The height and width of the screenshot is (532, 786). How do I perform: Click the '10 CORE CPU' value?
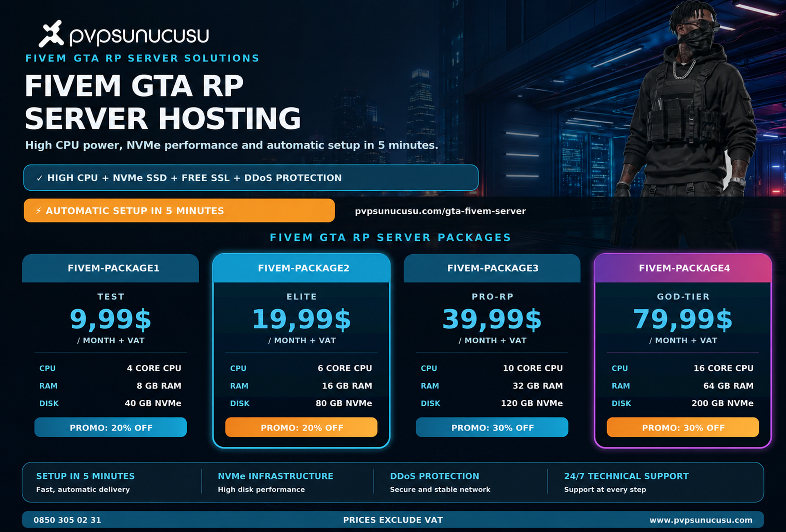533,368
